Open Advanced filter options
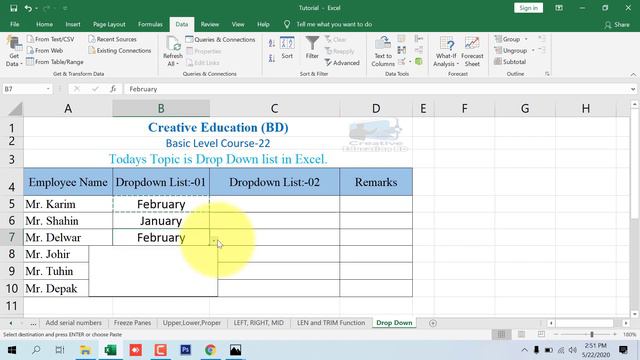 pyautogui.click(x=342, y=63)
